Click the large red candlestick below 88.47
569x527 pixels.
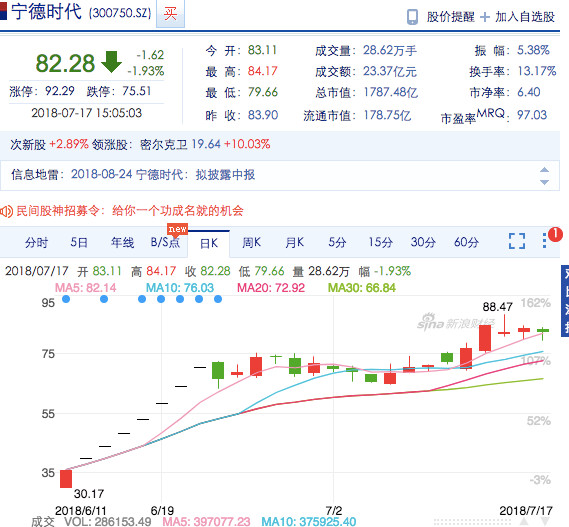[485, 338]
